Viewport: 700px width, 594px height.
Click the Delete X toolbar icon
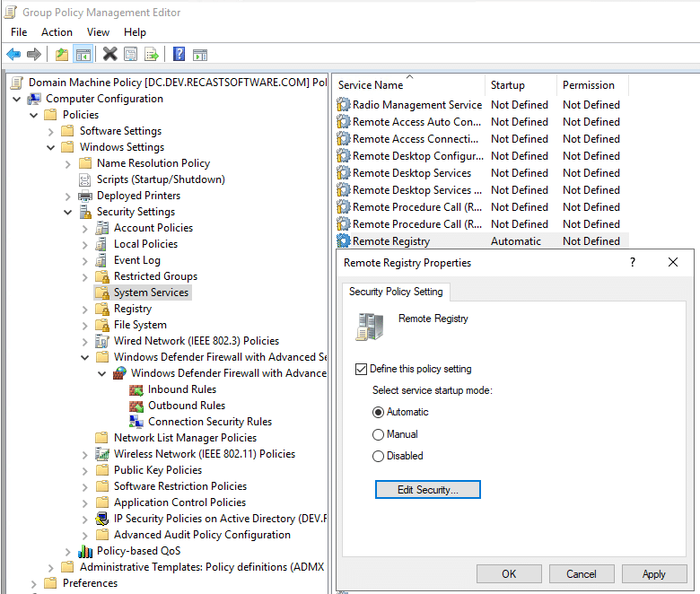[109, 54]
